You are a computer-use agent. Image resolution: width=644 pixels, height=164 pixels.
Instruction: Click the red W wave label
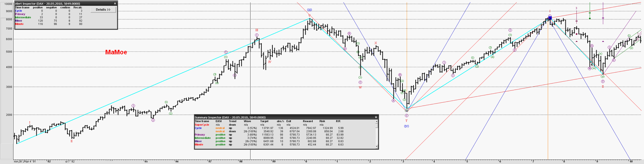pyautogui.click(x=360, y=87)
